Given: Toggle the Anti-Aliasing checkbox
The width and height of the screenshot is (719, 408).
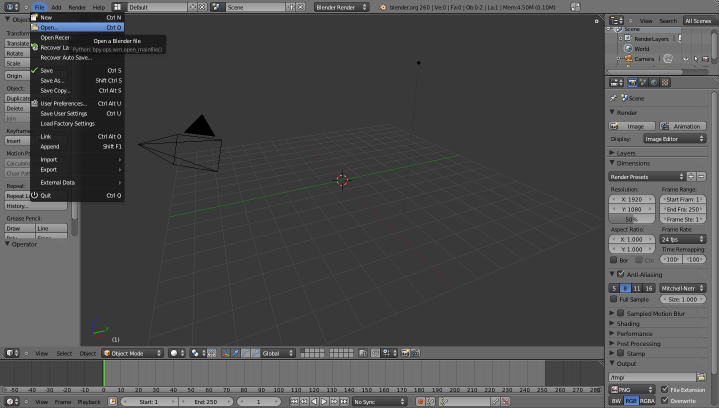Looking at the screenshot, I should (x=621, y=274).
